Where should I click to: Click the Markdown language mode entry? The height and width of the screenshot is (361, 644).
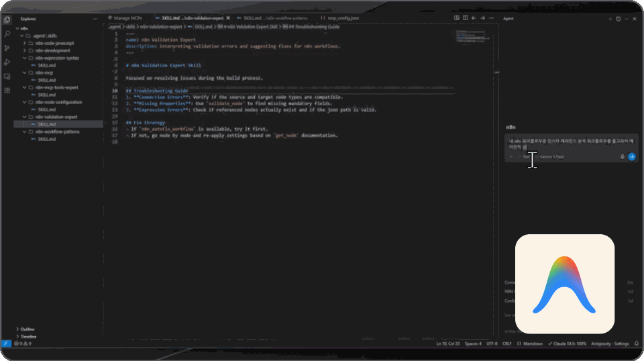tap(530, 344)
